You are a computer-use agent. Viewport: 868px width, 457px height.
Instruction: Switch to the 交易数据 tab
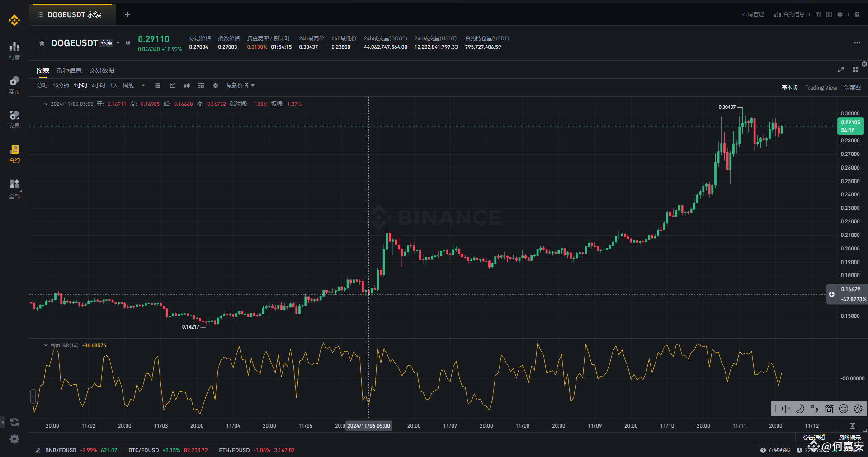pos(102,71)
